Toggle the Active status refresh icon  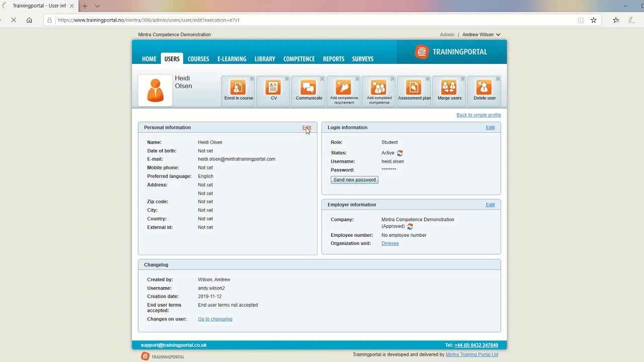[x=400, y=153]
